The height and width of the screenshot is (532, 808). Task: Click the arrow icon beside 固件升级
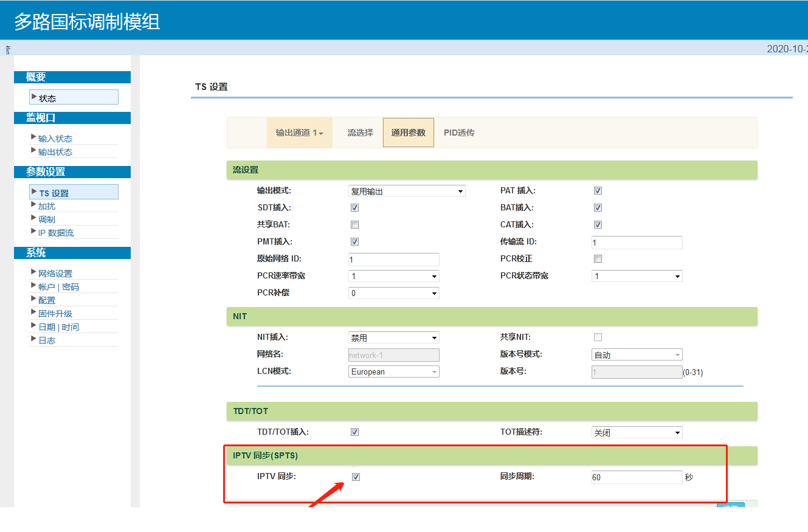[x=33, y=313]
